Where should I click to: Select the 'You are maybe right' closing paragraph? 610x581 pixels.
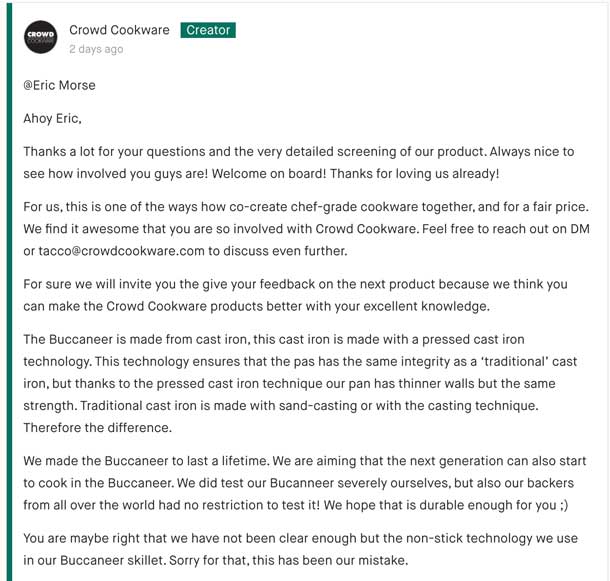(301, 549)
